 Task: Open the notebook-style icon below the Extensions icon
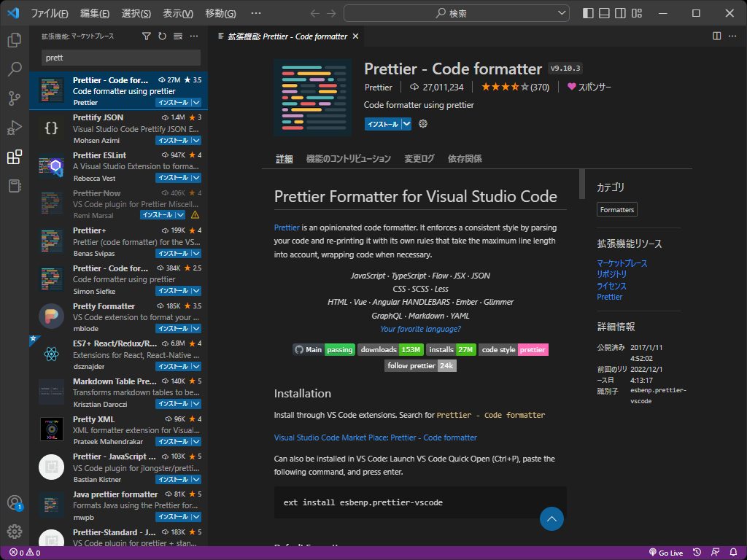[x=15, y=186]
